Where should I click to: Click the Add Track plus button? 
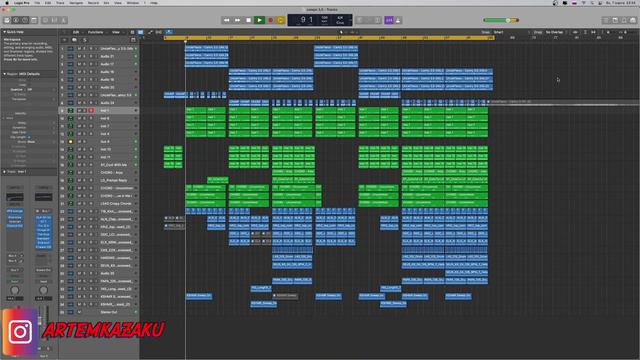click(x=64, y=40)
